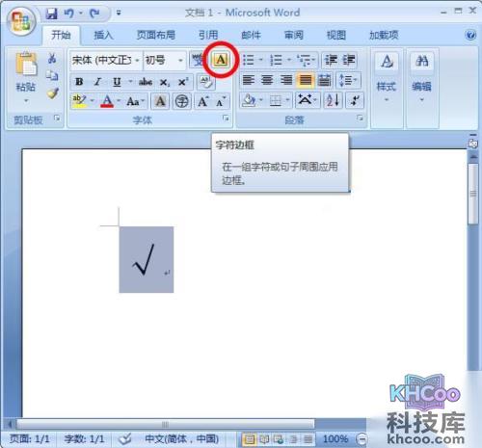482x448 pixels.
Task: Open the 页面布局 tab
Action: tap(155, 35)
